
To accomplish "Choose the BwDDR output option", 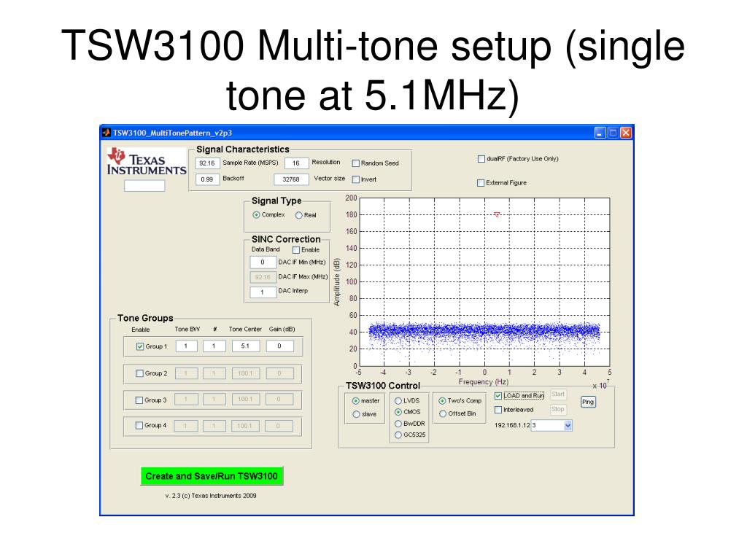I will click(x=398, y=424).
